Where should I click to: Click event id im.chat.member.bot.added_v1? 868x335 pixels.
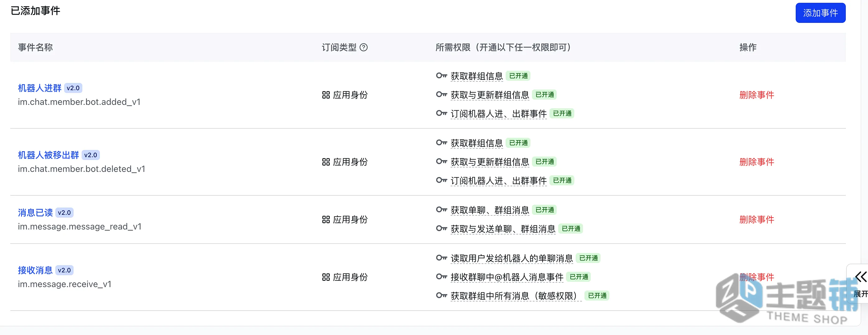coord(79,102)
